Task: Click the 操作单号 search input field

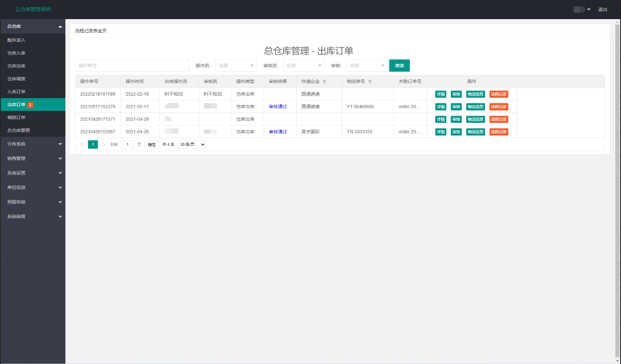Action: (x=132, y=66)
